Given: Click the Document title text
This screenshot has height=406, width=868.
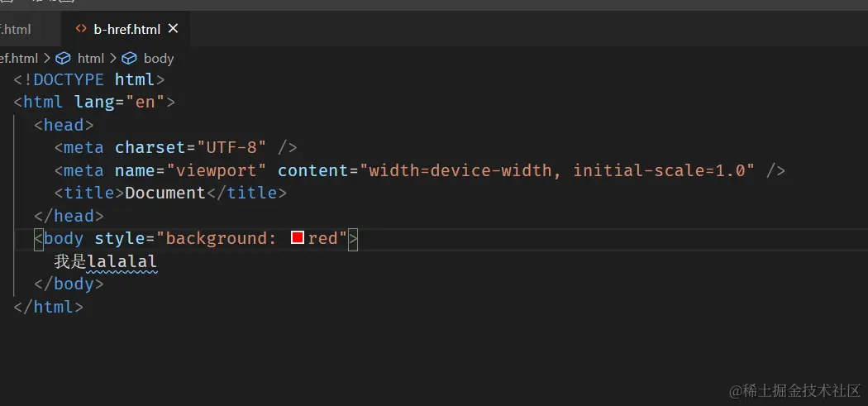Looking at the screenshot, I should [165, 193].
